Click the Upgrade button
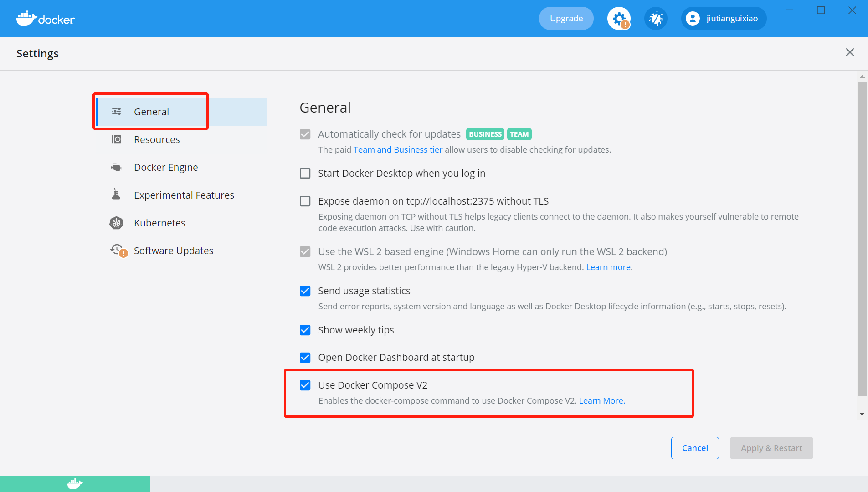This screenshot has width=868, height=492. point(566,19)
